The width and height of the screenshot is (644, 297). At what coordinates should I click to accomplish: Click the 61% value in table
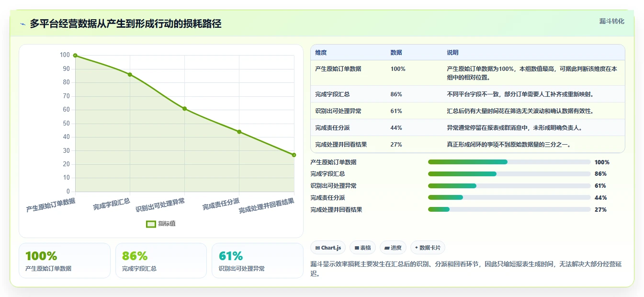(x=396, y=111)
